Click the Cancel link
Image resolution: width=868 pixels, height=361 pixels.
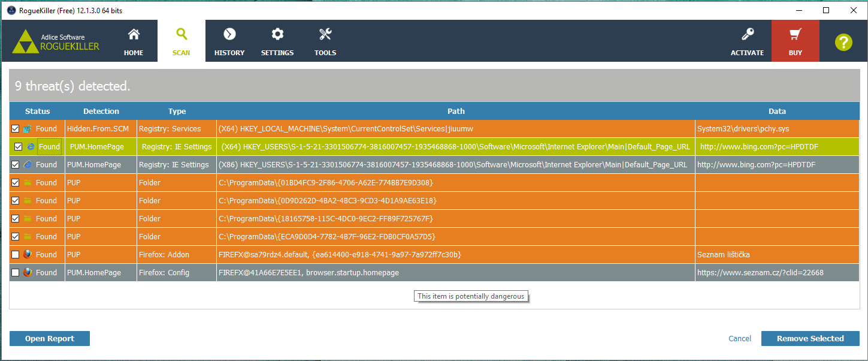(740, 339)
